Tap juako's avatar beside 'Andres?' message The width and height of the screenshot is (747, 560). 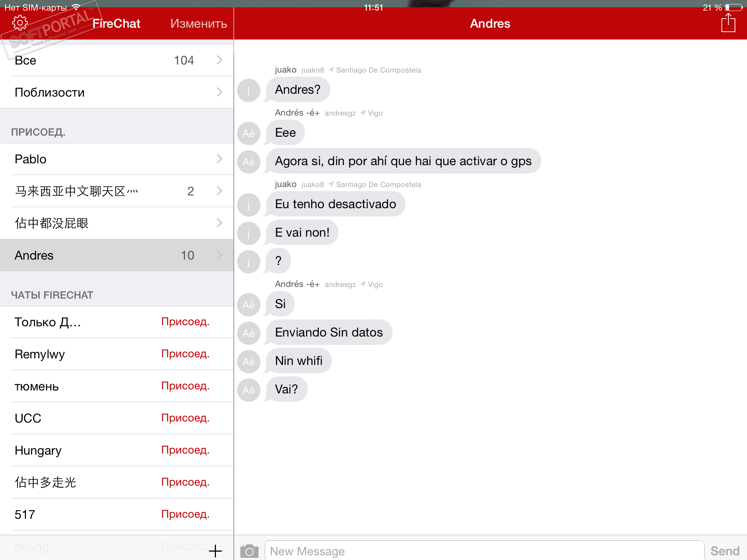pos(249,90)
